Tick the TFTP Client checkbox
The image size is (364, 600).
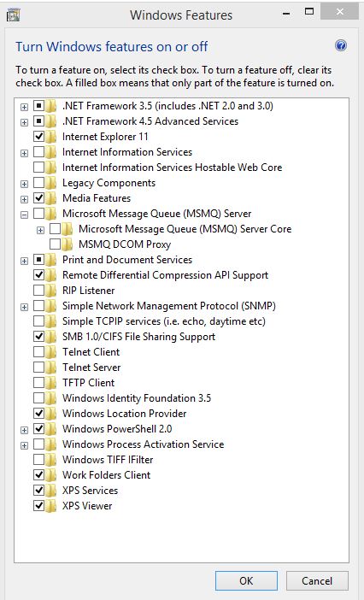coord(38,383)
